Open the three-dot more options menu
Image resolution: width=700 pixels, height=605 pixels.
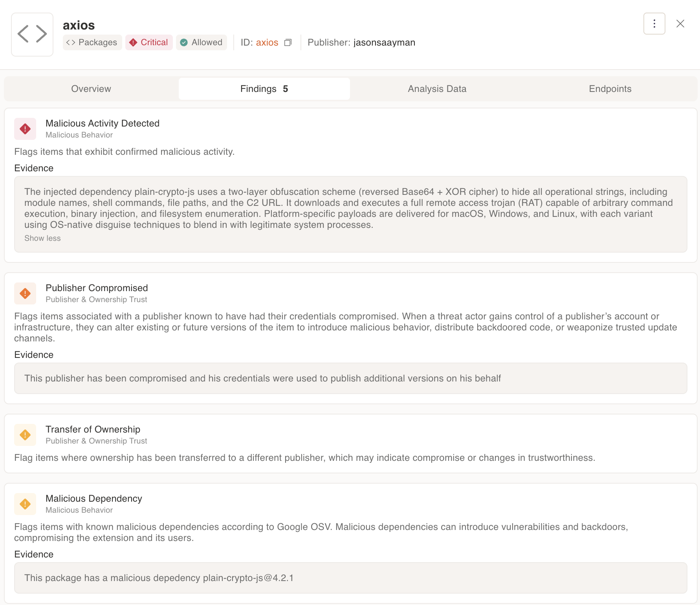654,24
